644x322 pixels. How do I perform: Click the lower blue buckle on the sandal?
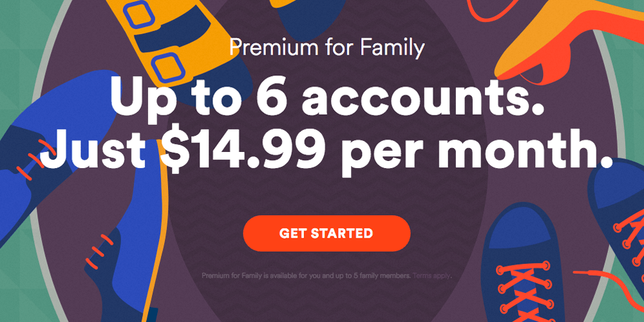[167, 65]
